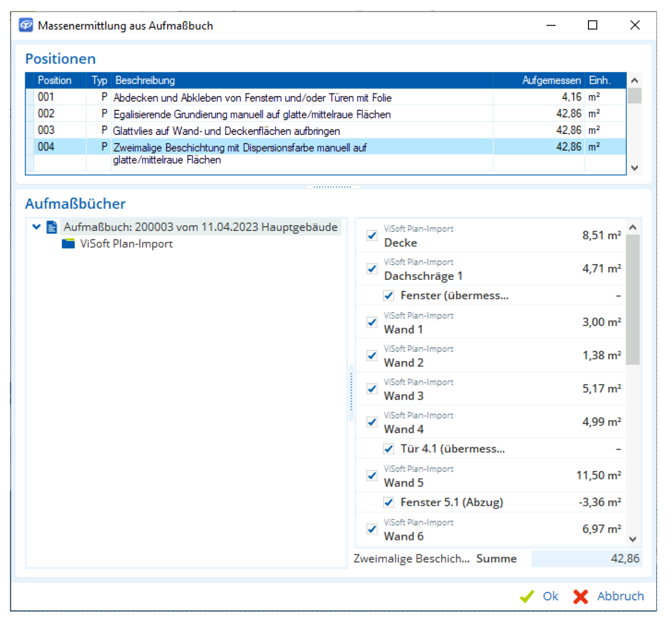Uncheck Fenster 5.1 (Abzug) checkbox
Viewport: 672px width, 628px height.
coord(388,503)
